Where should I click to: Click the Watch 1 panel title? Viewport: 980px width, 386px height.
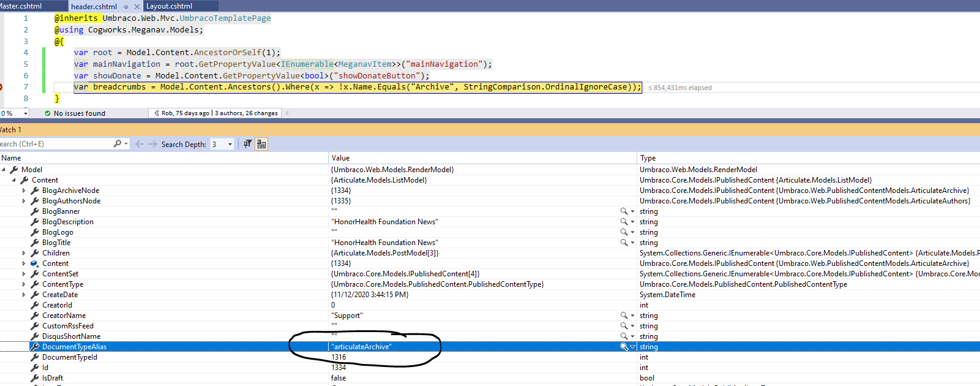tap(10, 130)
